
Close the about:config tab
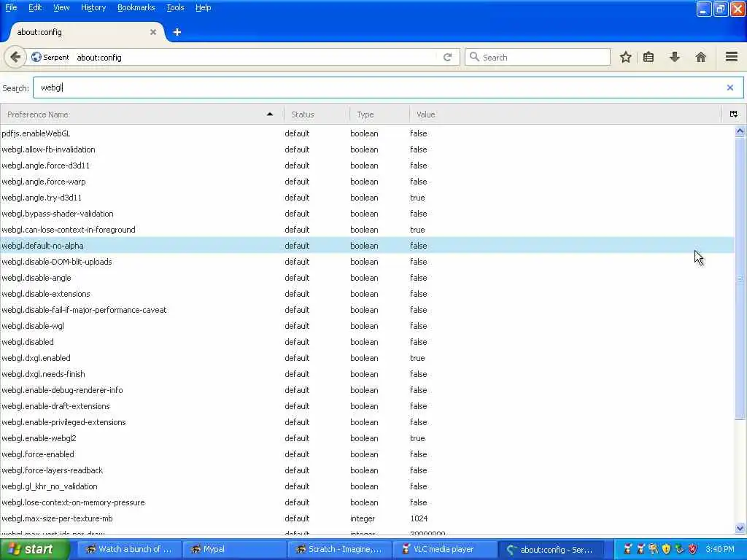[153, 32]
